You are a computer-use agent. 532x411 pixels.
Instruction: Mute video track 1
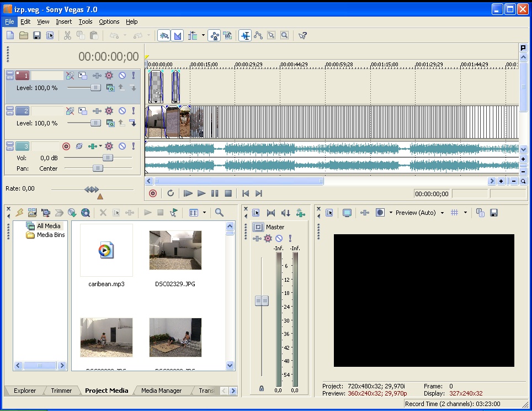[x=122, y=76]
